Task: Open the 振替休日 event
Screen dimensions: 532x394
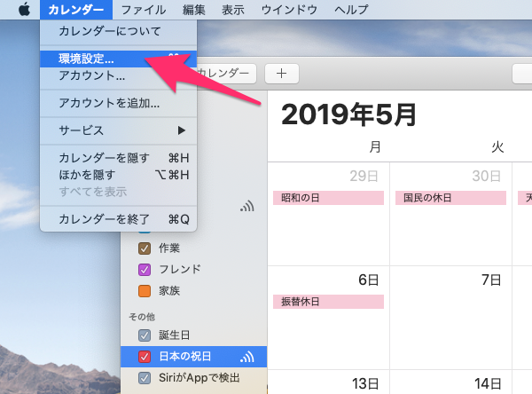Action: tap(328, 302)
